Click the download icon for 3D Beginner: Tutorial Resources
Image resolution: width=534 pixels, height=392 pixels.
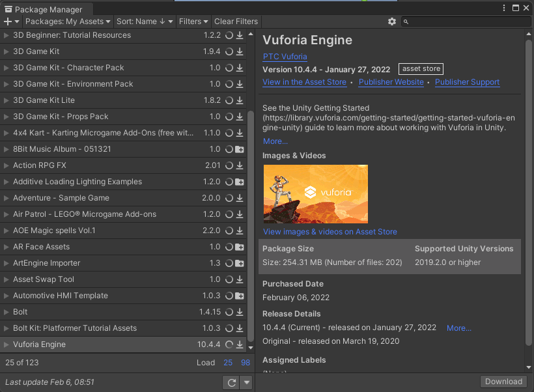tap(240, 35)
